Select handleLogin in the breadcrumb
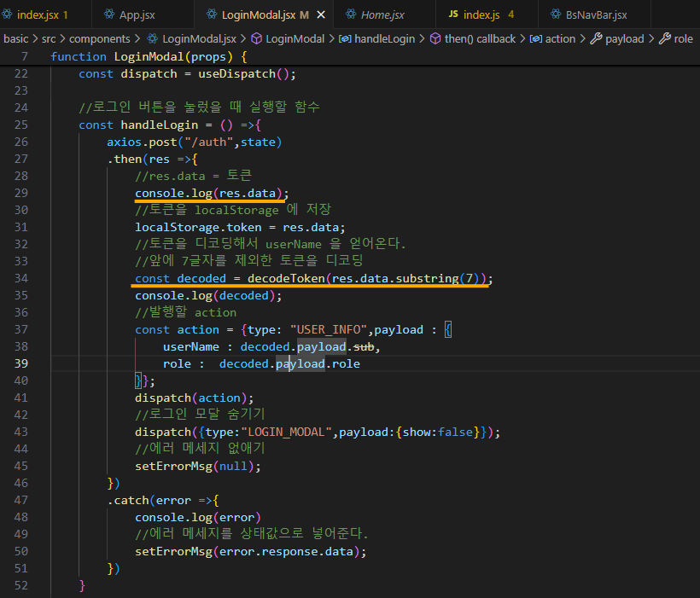700x598 pixels. coord(377,39)
